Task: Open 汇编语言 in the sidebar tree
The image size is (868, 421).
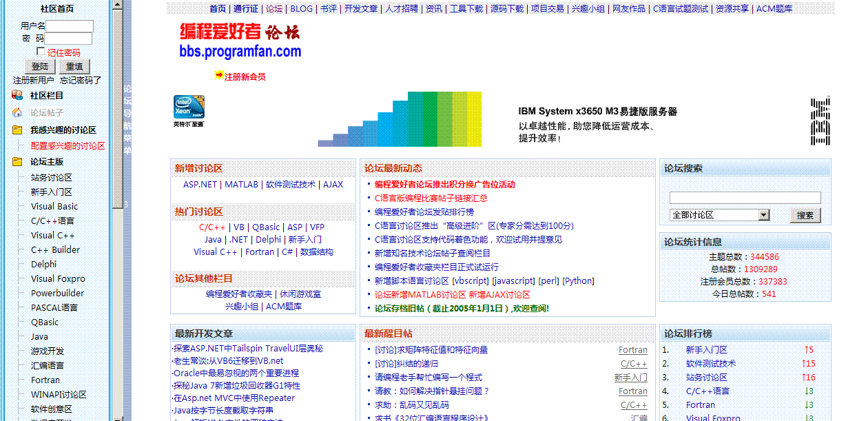Action: click(48, 366)
